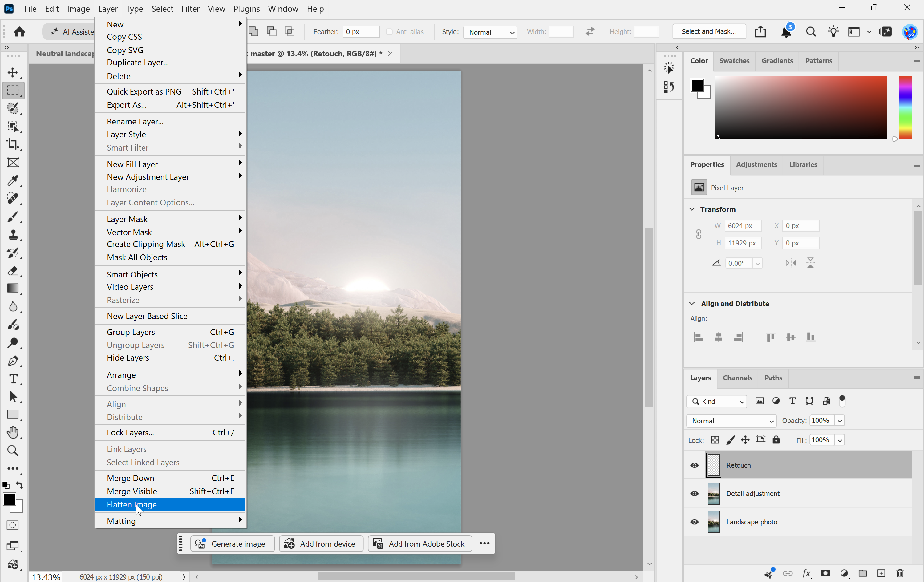Select the Crop tool

point(13,144)
